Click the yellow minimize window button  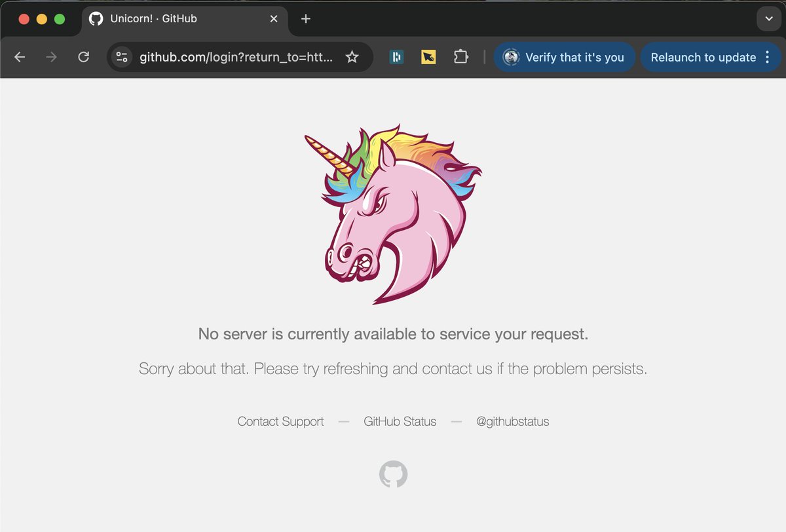pos(42,18)
